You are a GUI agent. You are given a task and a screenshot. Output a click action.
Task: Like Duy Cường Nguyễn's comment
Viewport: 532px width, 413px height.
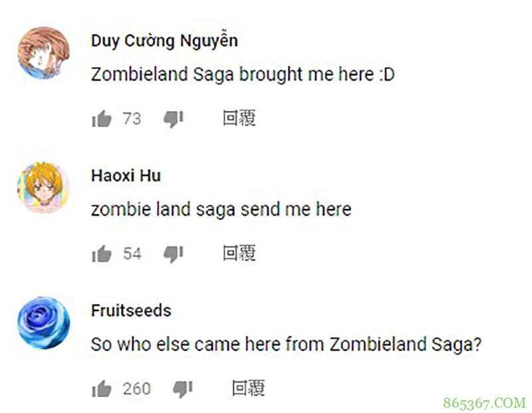(102, 119)
